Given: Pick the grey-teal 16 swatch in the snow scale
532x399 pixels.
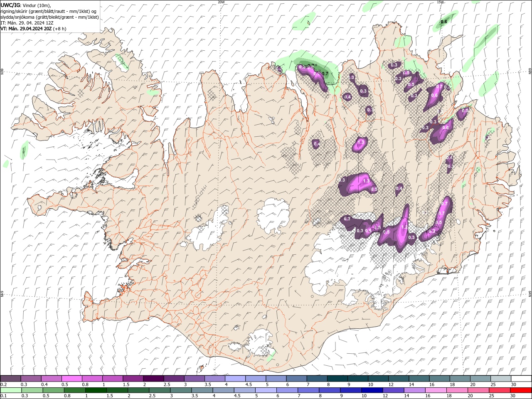Looking at the screenshot, I should [x=440, y=379].
